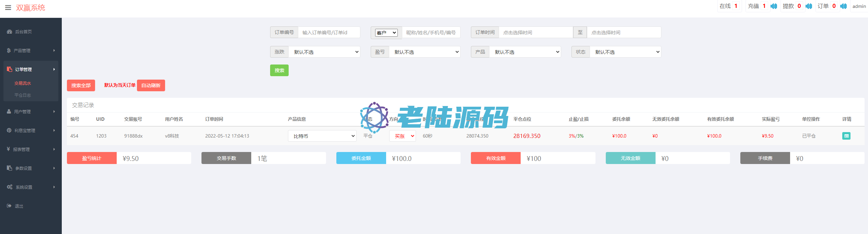Screen dimensions: 868x234
Task: Open order details icon for order 454
Action: tap(846, 136)
